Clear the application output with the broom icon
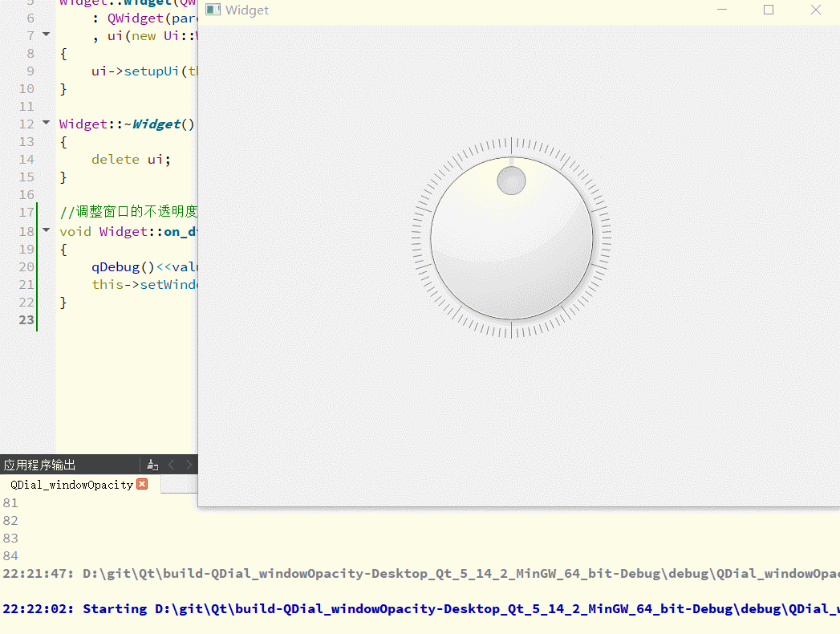Image resolution: width=840 pixels, height=634 pixels. (152, 465)
